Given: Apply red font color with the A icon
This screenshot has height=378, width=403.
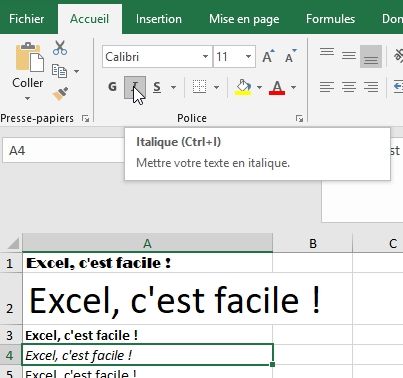Looking at the screenshot, I should pyautogui.click(x=277, y=88).
